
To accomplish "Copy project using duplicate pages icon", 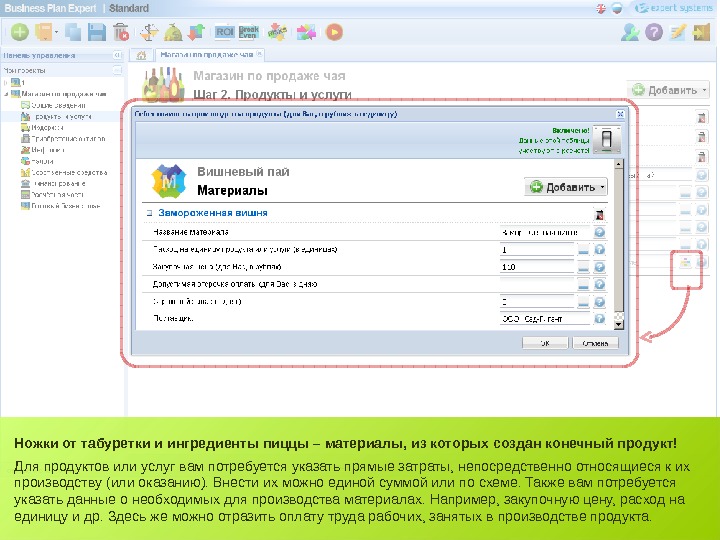I will click(73, 32).
